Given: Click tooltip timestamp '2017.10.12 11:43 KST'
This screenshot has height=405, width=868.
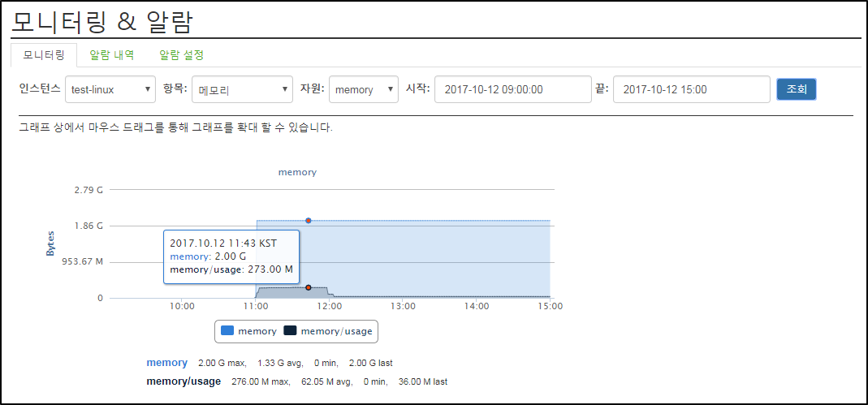Looking at the screenshot, I should pyautogui.click(x=223, y=243).
